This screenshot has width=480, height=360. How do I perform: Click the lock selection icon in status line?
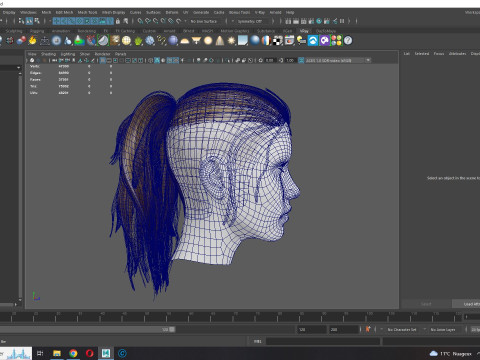coord(118,21)
